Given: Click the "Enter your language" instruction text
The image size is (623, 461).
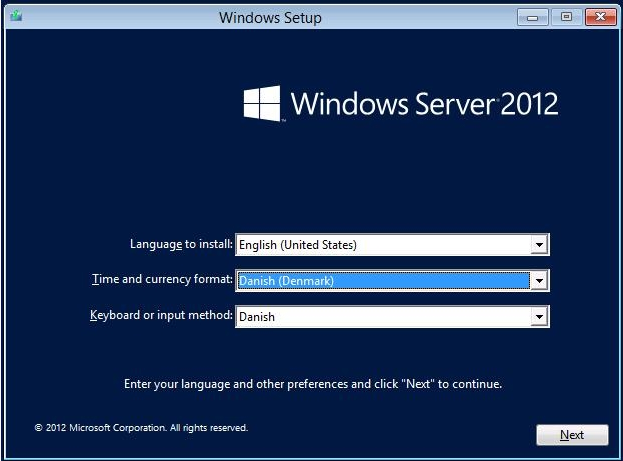Looking at the screenshot, I should tap(313, 384).
